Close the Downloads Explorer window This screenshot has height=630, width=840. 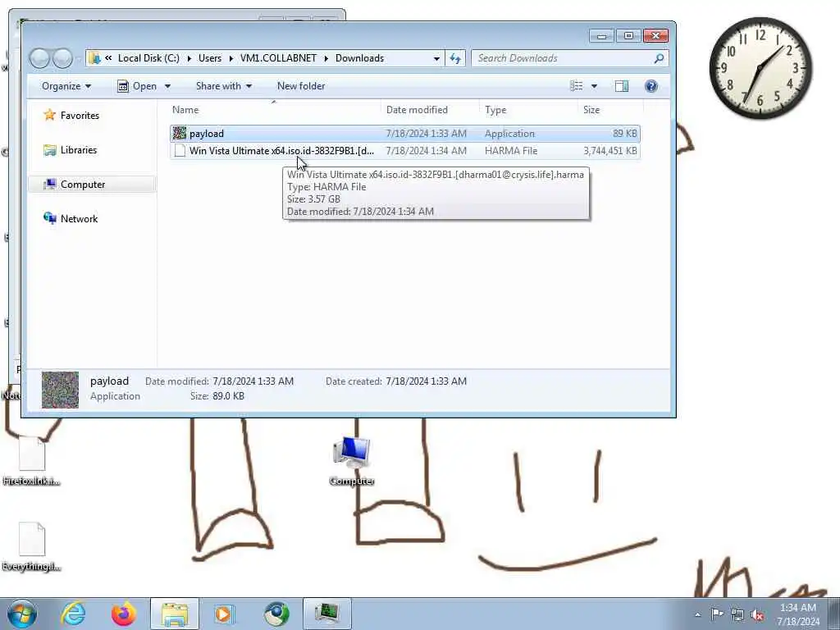655,36
